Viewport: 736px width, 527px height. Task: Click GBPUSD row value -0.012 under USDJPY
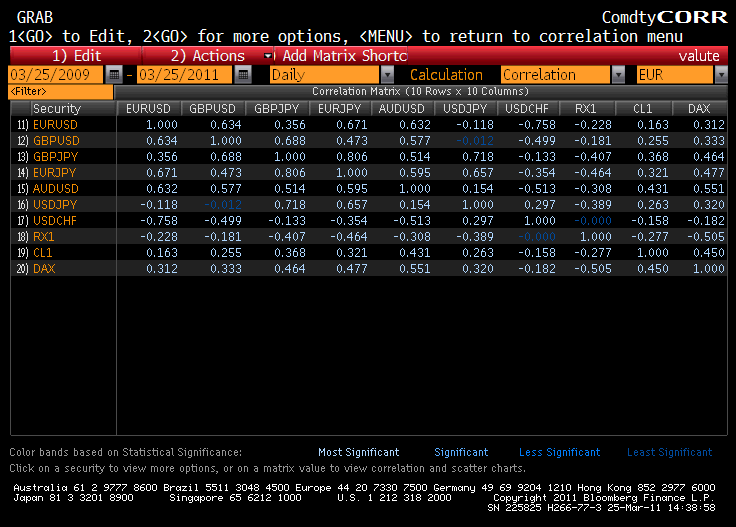(x=475, y=141)
